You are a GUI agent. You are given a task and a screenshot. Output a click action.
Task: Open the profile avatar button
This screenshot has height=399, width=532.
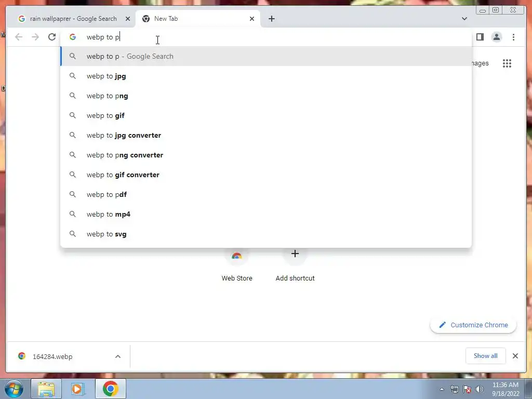(x=496, y=37)
